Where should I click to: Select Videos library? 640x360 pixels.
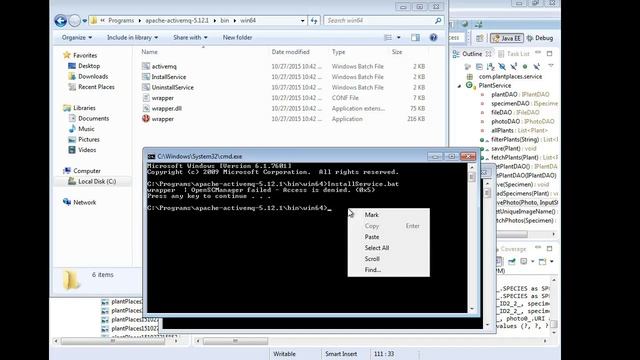tap(82, 150)
